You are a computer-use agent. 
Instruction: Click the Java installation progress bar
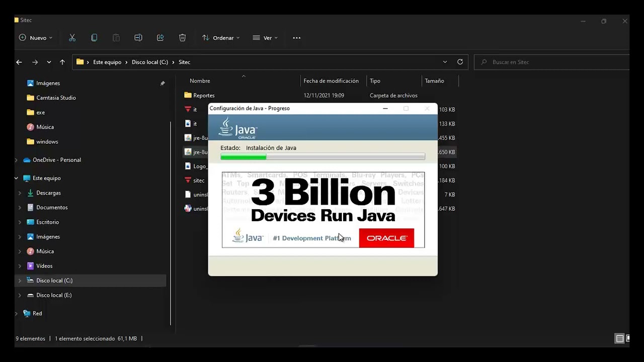(323, 157)
